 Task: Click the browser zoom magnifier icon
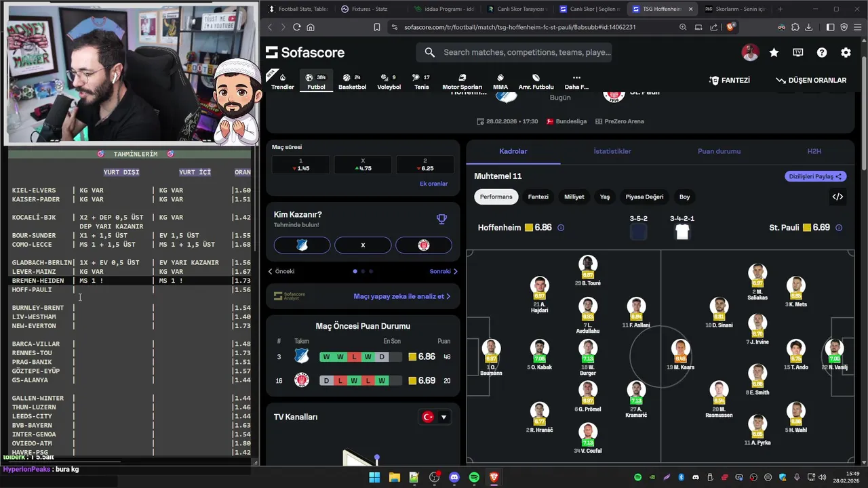[683, 27]
